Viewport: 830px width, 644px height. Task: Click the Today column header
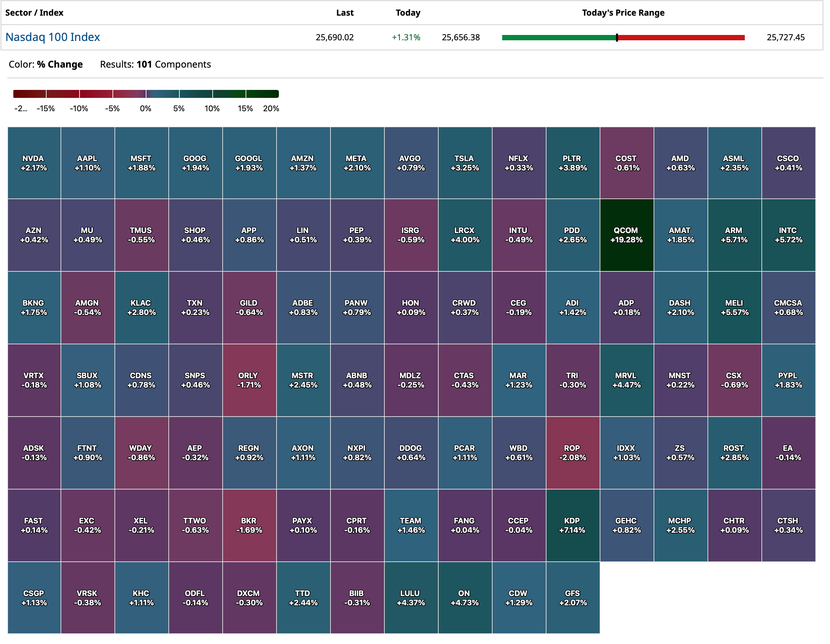tap(408, 13)
